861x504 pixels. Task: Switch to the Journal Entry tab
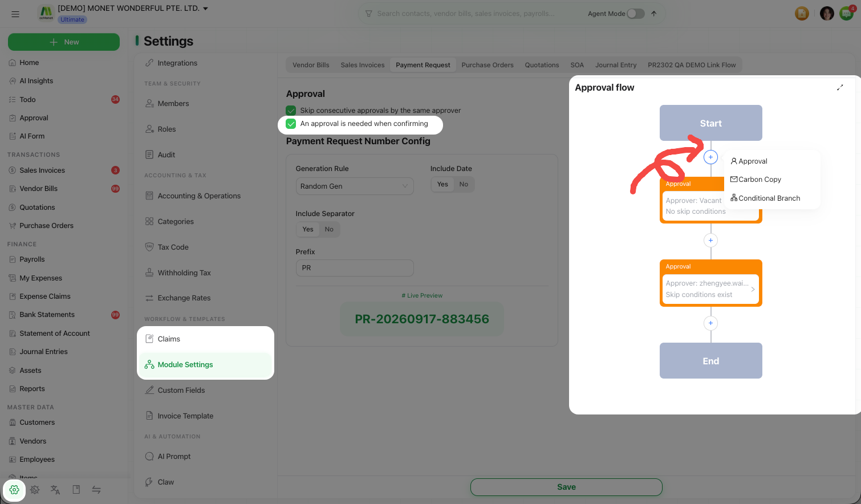coord(616,65)
